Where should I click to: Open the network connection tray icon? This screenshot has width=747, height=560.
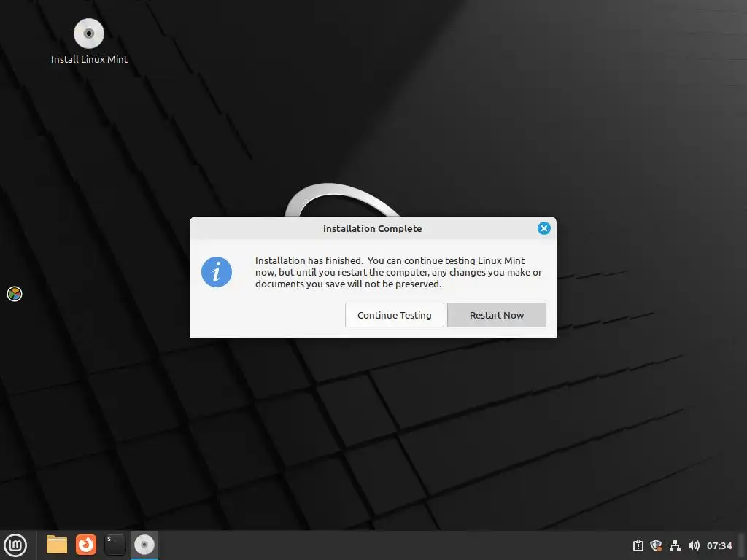pos(675,545)
